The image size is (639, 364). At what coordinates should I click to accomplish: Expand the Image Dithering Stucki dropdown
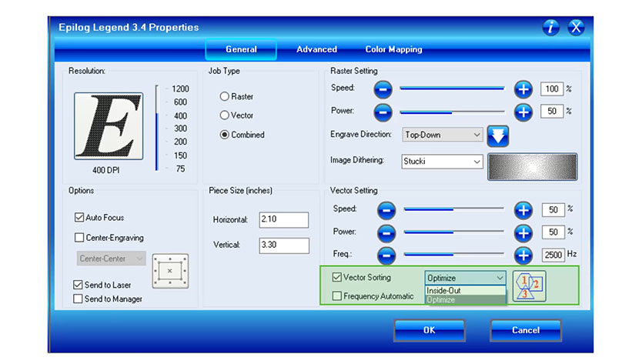[443, 162]
